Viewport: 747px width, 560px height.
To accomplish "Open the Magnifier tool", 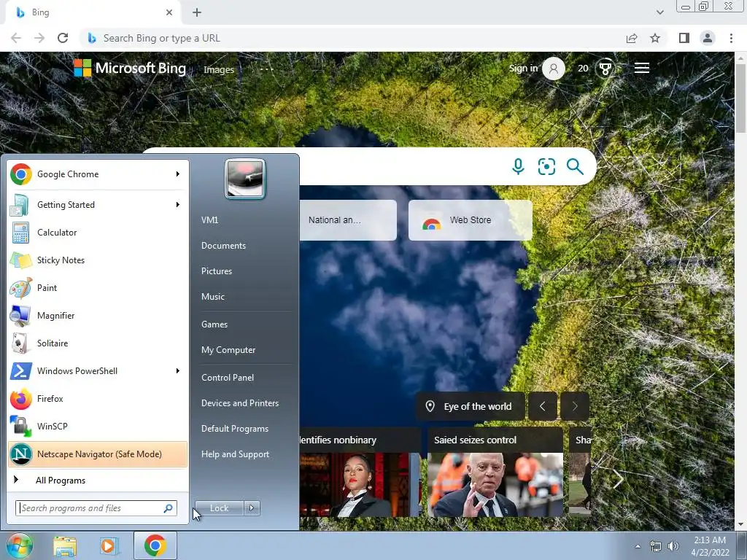I will [x=98, y=315].
